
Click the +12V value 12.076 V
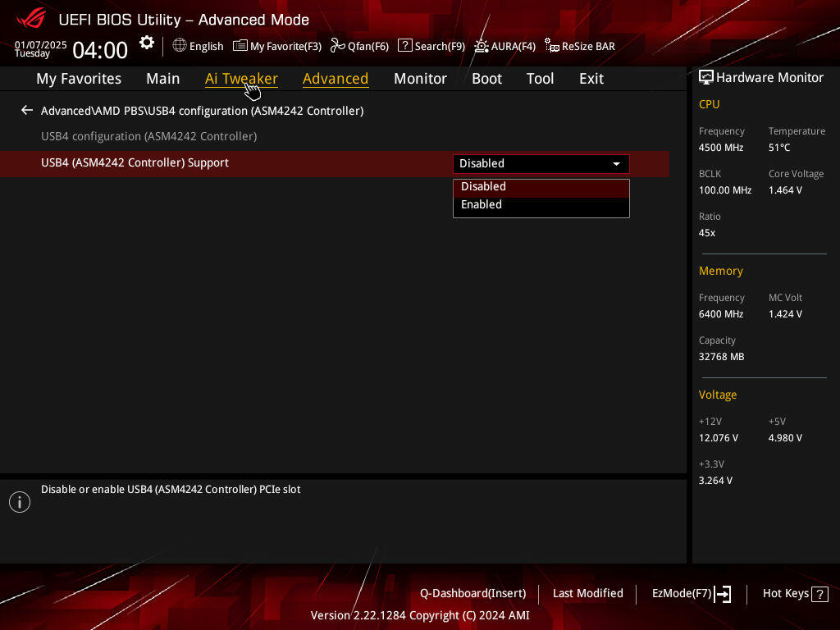click(719, 438)
